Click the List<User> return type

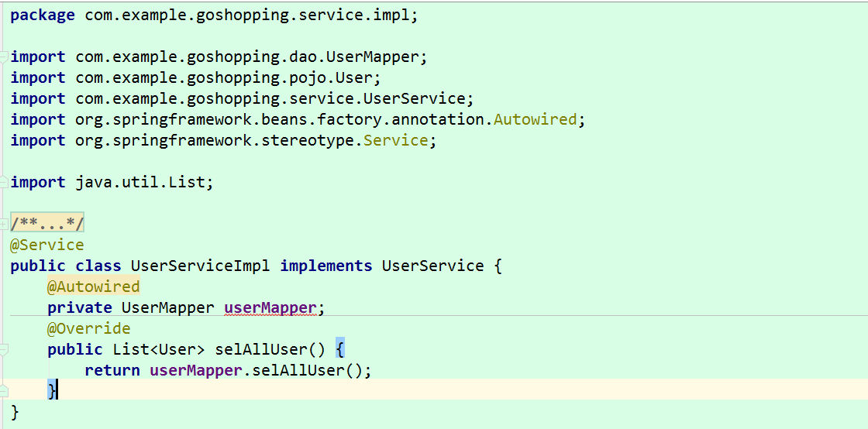[x=159, y=349]
